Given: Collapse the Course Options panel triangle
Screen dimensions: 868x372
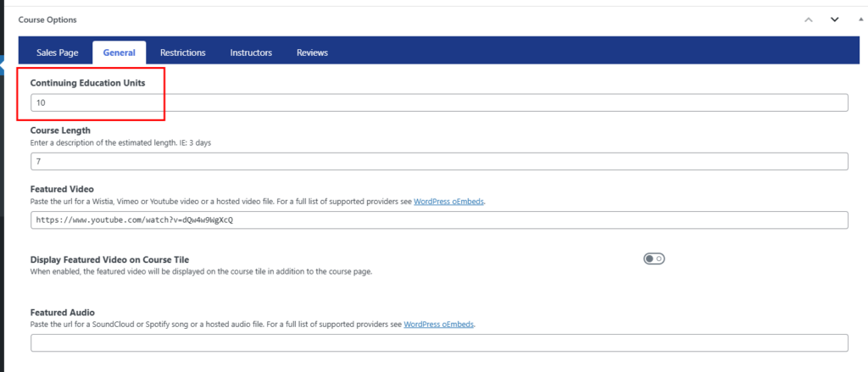Looking at the screenshot, I should (860, 19).
